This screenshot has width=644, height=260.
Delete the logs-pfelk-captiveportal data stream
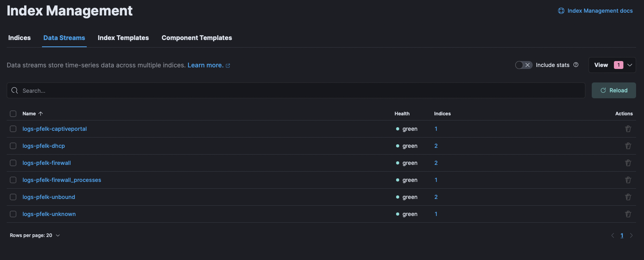tap(628, 129)
